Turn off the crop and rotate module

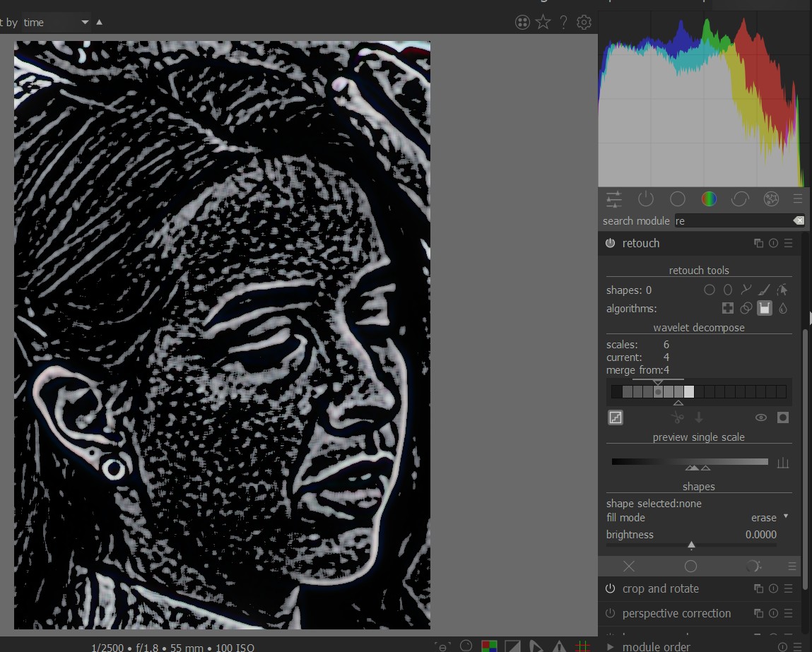pos(610,588)
